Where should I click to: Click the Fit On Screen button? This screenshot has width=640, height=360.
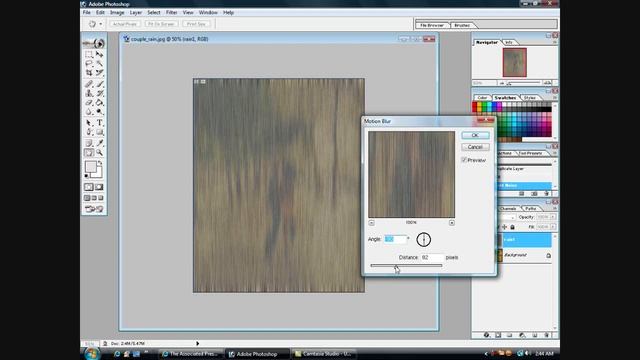tap(161, 24)
